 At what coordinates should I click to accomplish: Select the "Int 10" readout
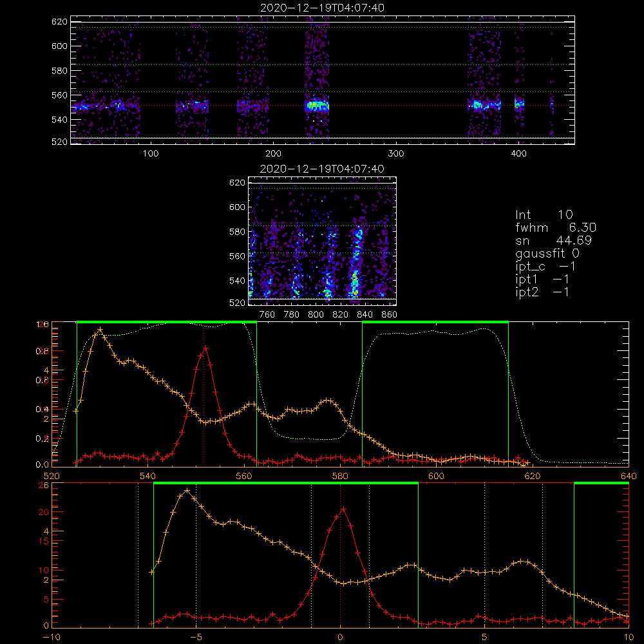point(544,215)
